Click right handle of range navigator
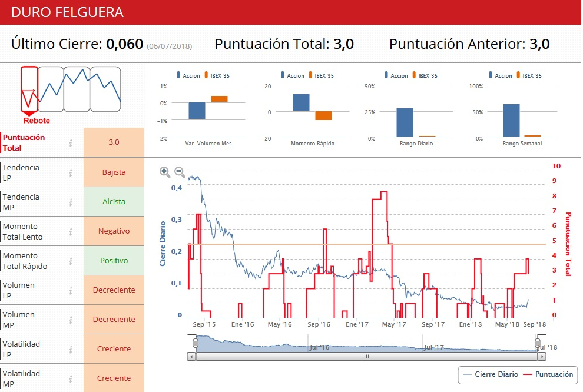This screenshot has width=583, height=392. coord(538,343)
